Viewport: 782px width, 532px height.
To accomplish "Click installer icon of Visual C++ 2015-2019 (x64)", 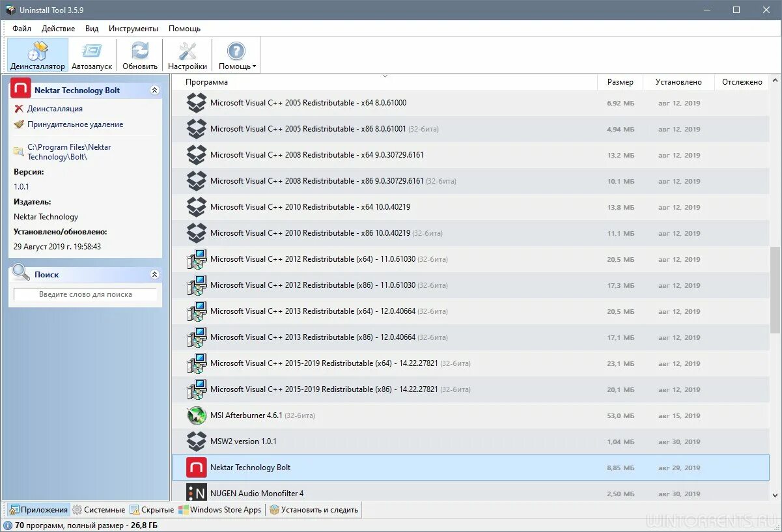I will (197, 363).
